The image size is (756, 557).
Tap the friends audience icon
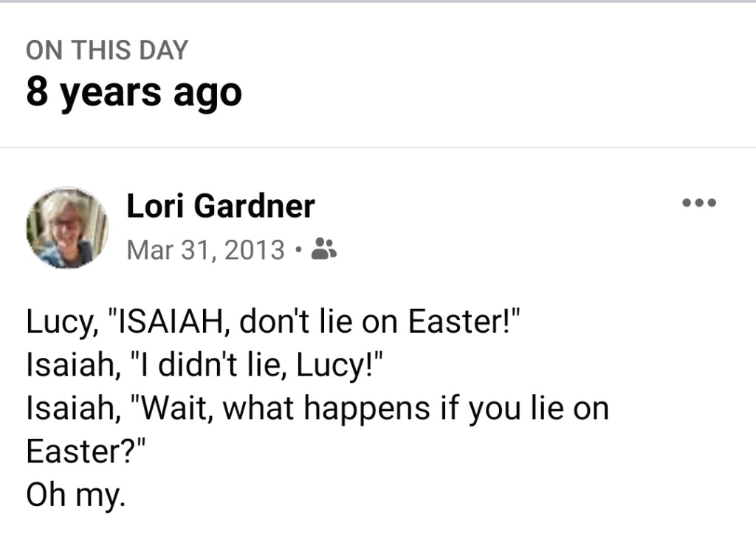[x=324, y=249]
